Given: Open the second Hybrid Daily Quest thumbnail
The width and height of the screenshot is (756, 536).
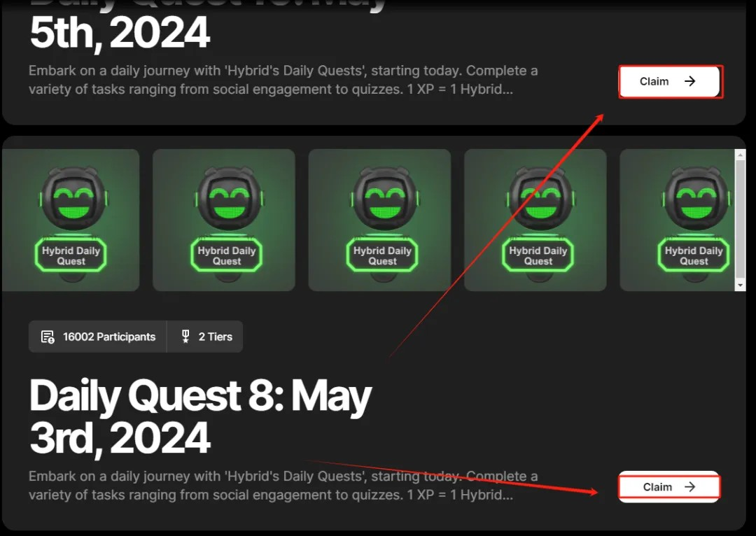Looking at the screenshot, I should [224, 220].
